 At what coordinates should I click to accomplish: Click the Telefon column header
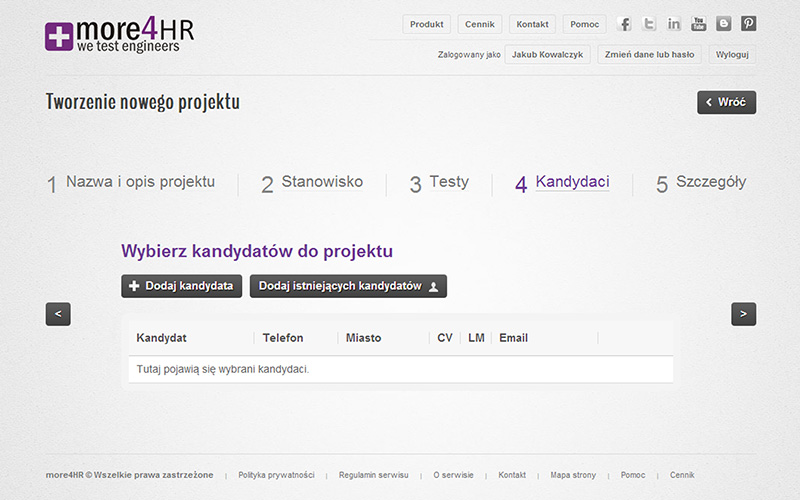(283, 338)
